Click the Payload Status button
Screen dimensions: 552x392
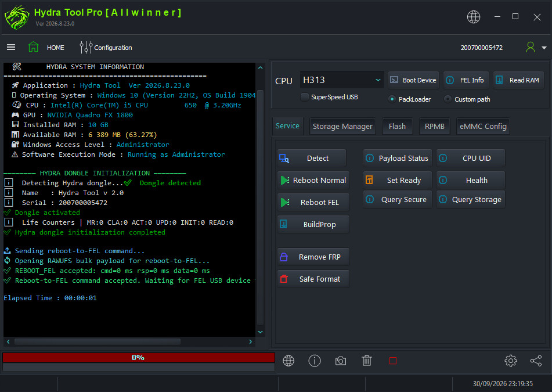398,158
